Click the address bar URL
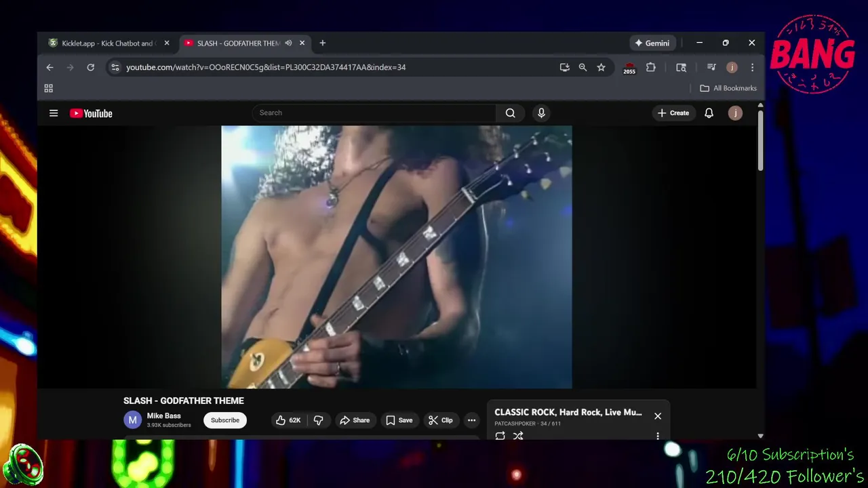The image size is (868, 488). coord(266,67)
